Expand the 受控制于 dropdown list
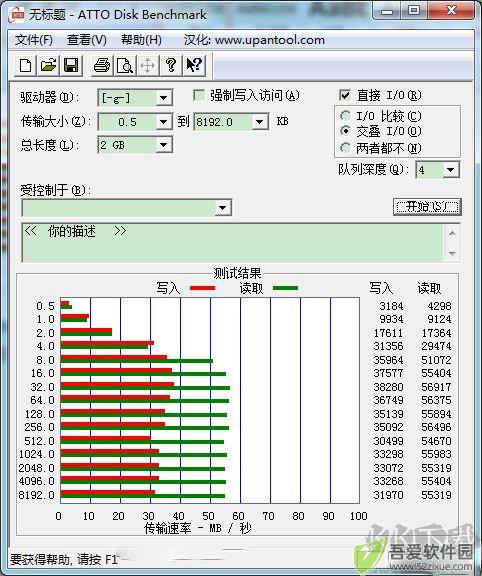Screen dimensions: 482x576 pyautogui.click(x=222, y=208)
